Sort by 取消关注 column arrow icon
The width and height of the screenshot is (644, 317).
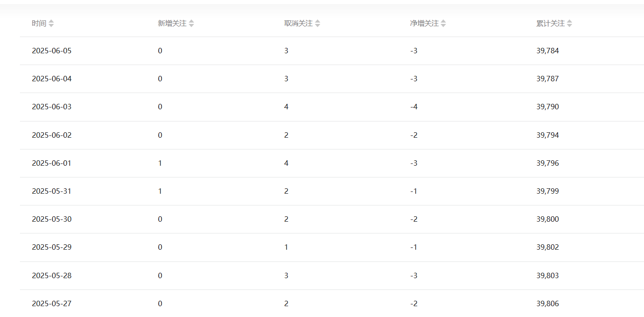coord(317,23)
